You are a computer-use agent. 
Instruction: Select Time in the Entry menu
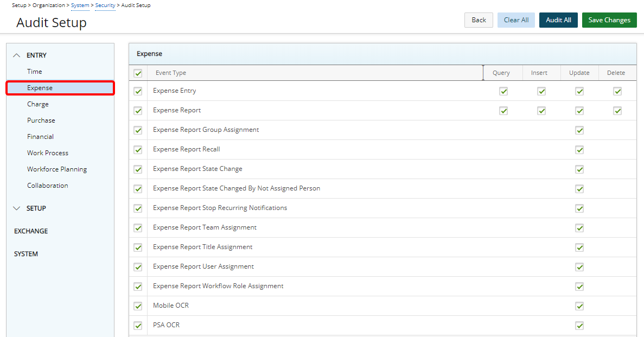(35, 72)
